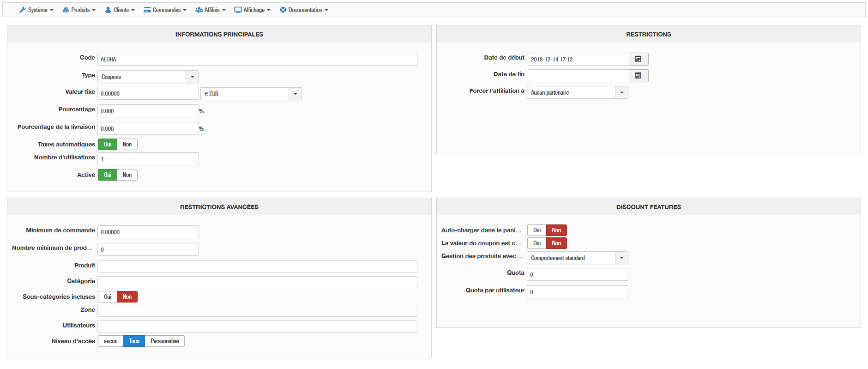Image resolution: width=868 pixels, height=369 pixels.
Task: Enable Sous-catégories incluses with Oui
Action: pos(108,297)
